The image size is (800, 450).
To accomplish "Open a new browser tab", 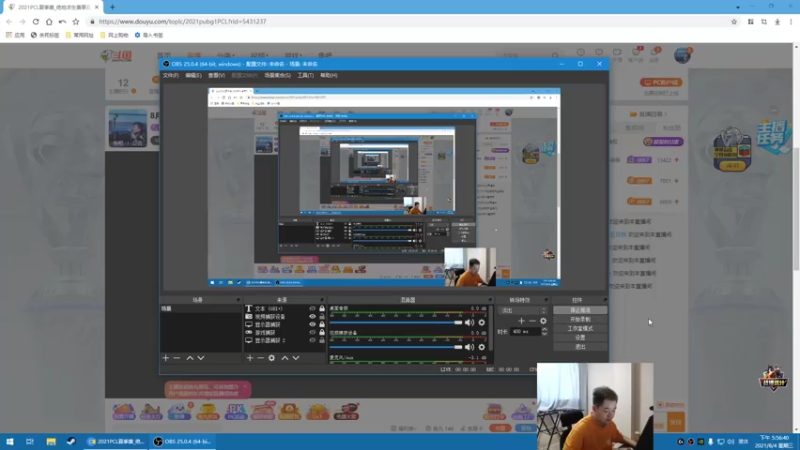I will tap(112, 7).
